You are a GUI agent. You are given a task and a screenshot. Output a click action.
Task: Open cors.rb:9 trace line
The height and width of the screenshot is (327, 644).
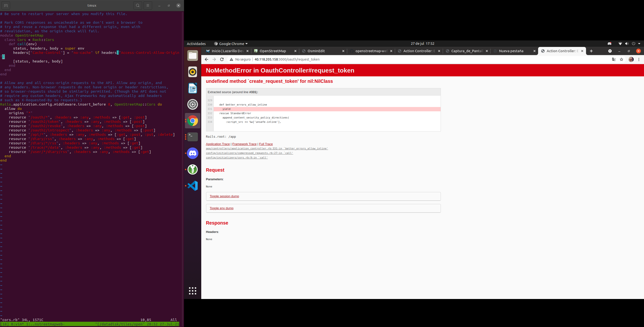[237, 158]
